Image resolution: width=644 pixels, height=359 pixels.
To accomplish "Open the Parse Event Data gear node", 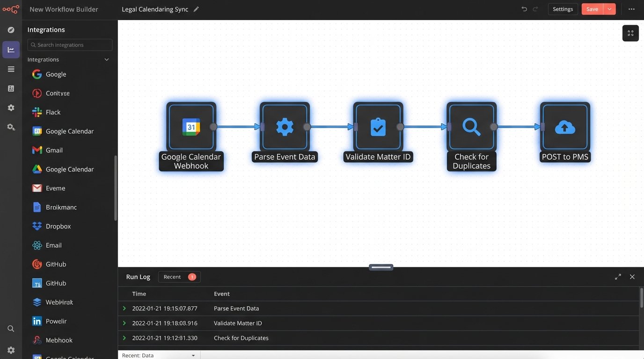I will [285, 126].
